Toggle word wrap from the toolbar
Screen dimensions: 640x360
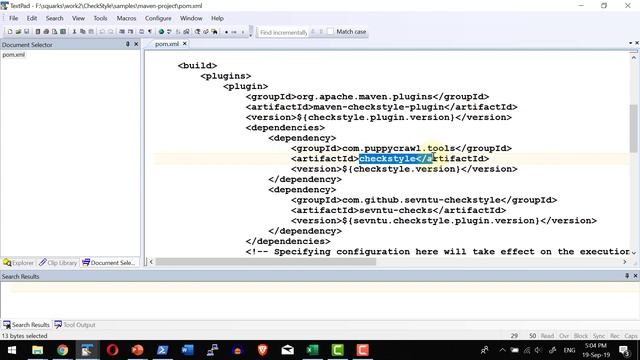click(142, 31)
